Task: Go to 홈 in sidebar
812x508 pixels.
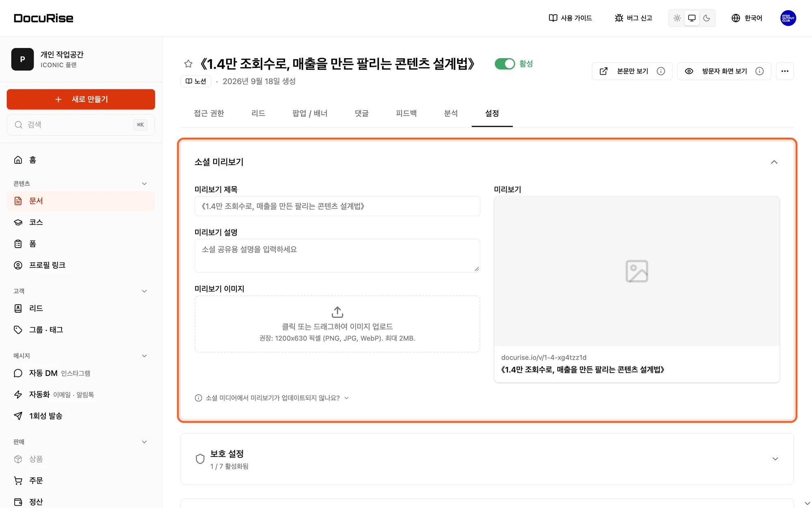Action: click(x=81, y=160)
